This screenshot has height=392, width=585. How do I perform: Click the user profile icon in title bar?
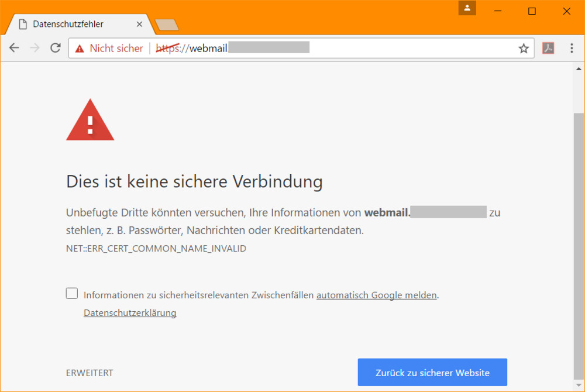point(467,8)
